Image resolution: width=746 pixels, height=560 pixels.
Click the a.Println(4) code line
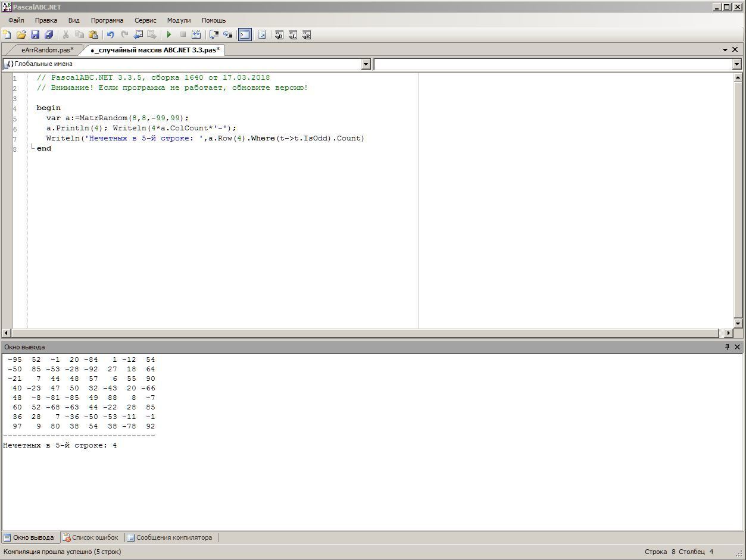141,128
